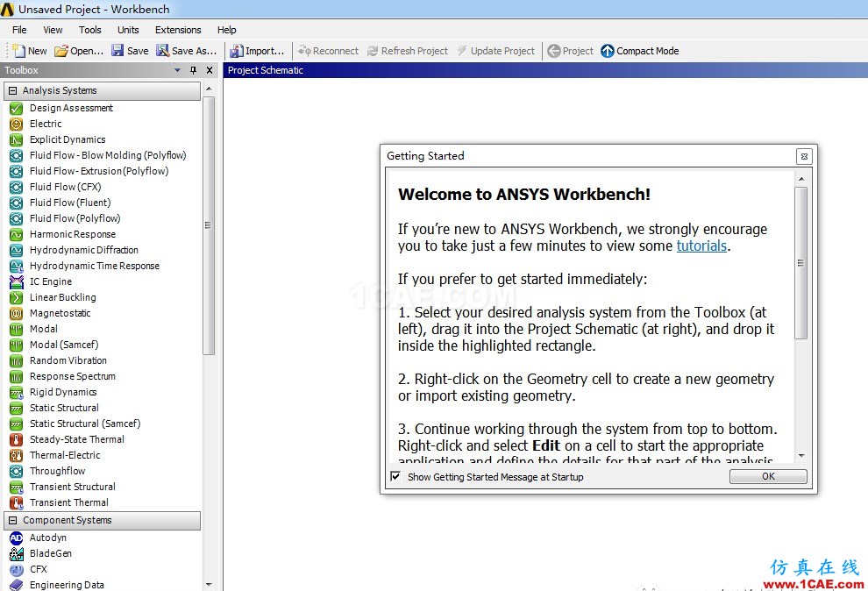Click the Save disk icon

click(117, 51)
